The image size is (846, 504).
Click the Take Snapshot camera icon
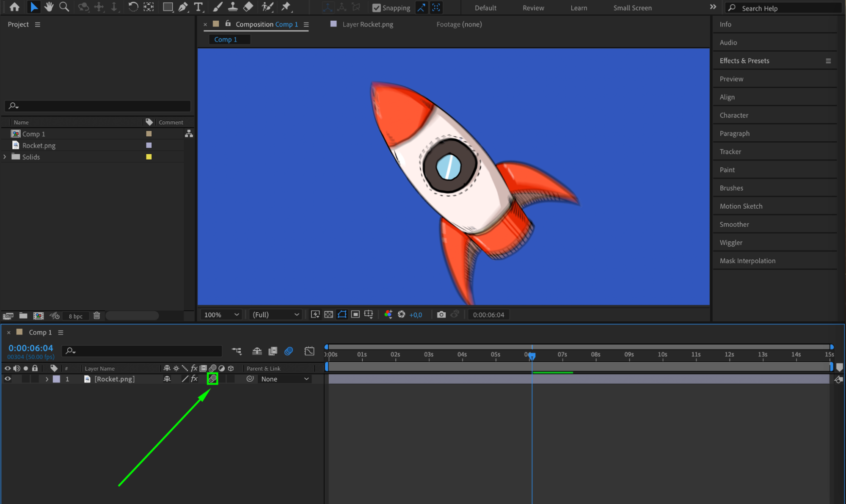pos(441,314)
